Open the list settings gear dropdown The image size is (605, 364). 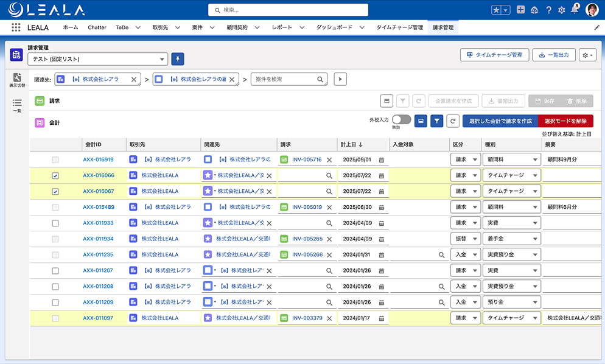coord(587,55)
